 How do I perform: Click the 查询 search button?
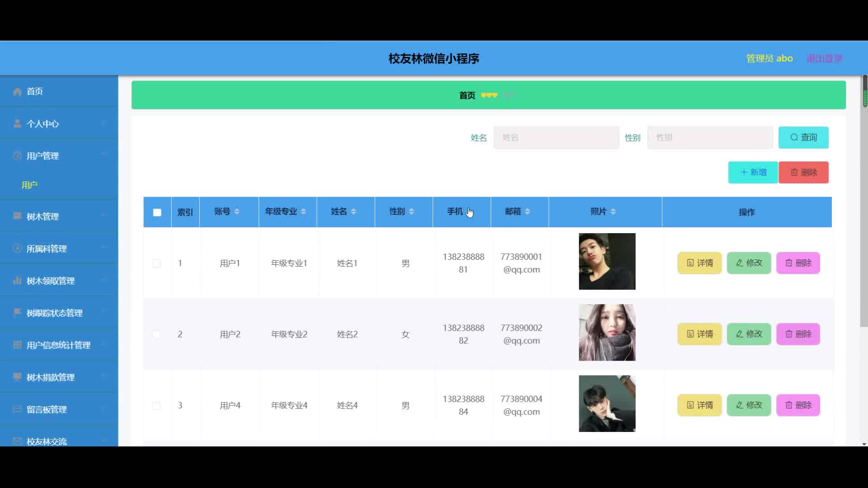803,137
